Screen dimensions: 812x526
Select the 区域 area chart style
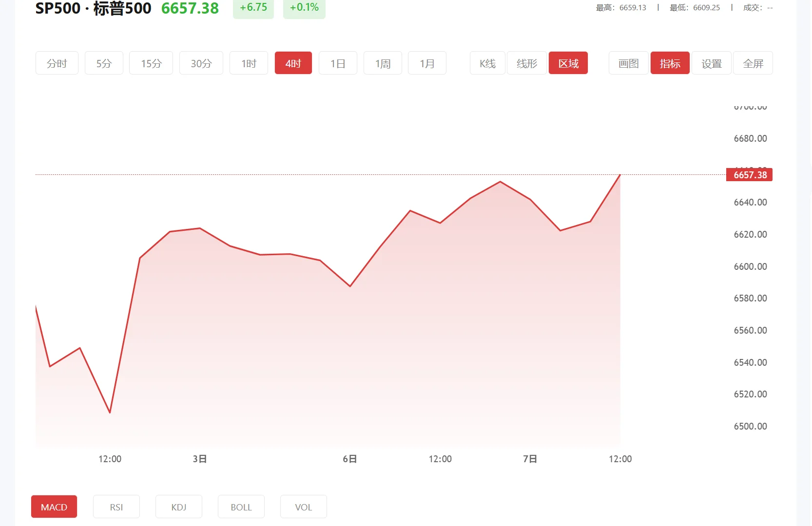[x=568, y=63]
